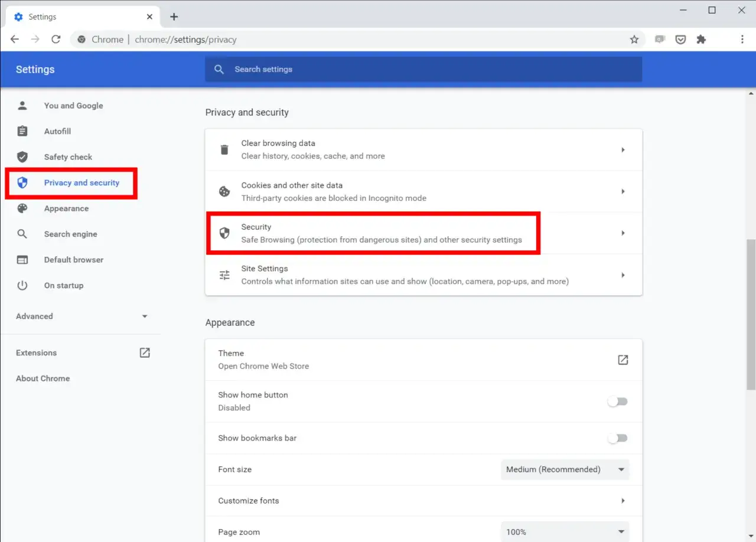Click the magnifier icon in Search settings
The height and width of the screenshot is (542, 756).
[219, 69]
